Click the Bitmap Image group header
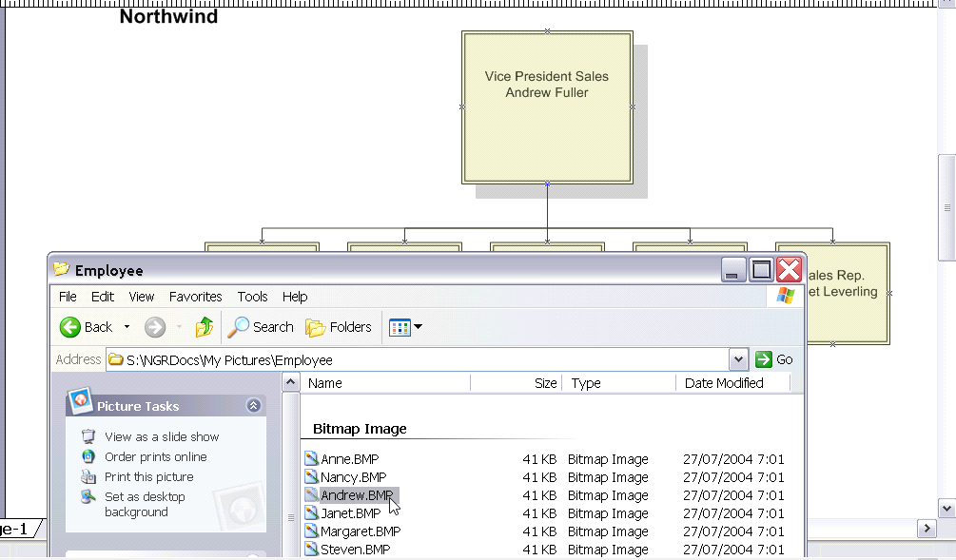 pyautogui.click(x=360, y=429)
